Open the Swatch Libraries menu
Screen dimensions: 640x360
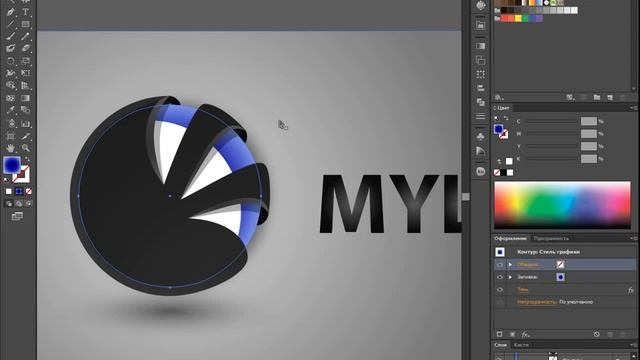[x=499, y=97]
